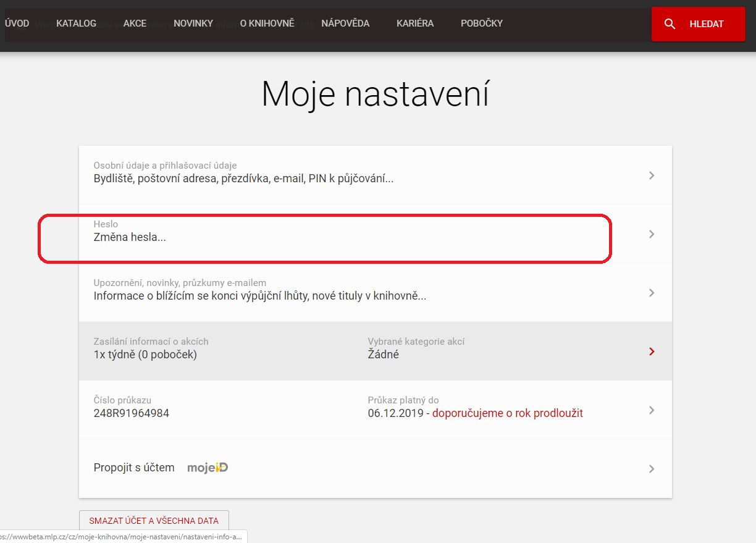756x543 pixels.
Task: Click red chevron in event info row
Action: [651, 351]
